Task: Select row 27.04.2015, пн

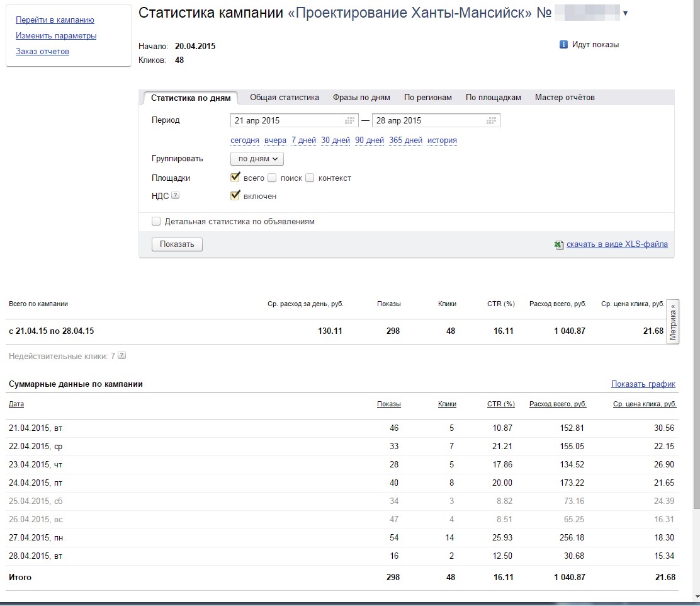Action: point(342,538)
